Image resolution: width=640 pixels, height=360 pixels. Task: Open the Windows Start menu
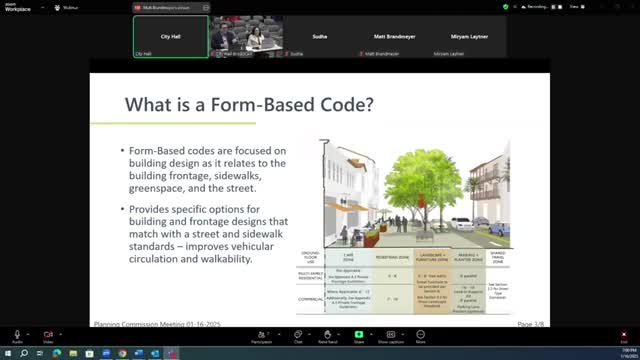coord(8,353)
